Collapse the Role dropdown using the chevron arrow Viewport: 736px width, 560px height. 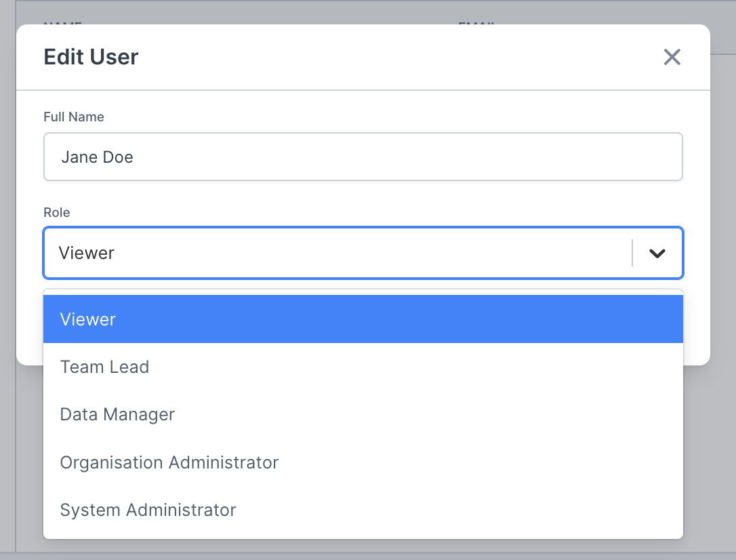657,254
